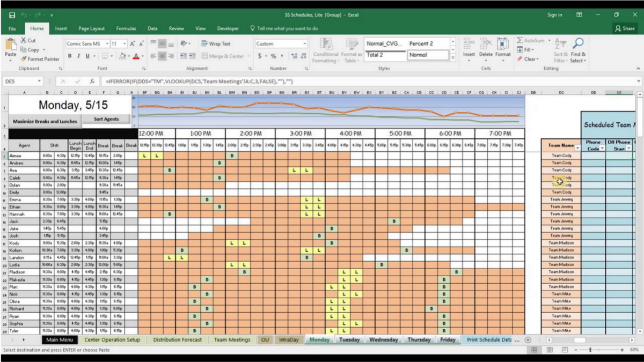The image size is (644, 362).
Task: Open the Fill Color dropdown arrow
Action: pos(128,56)
